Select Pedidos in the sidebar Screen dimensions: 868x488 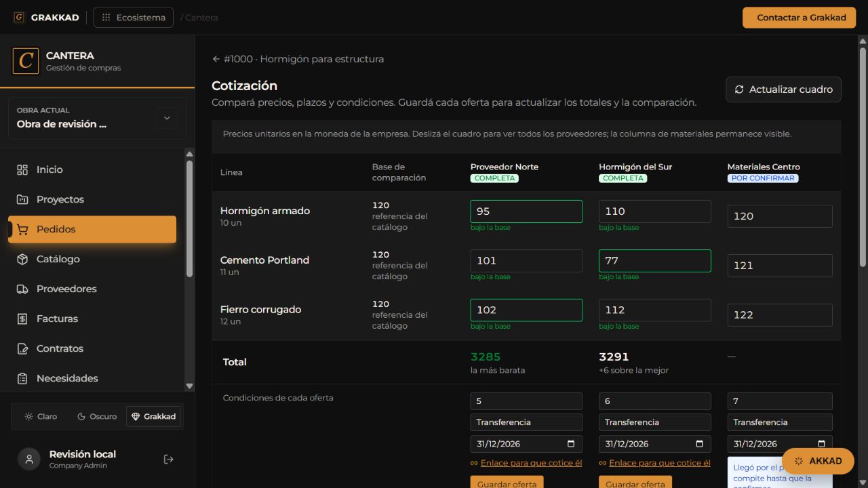click(x=92, y=229)
